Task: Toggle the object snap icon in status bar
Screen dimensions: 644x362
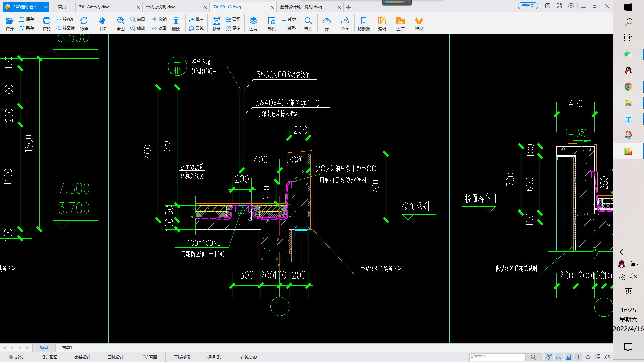Action: coord(549,357)
